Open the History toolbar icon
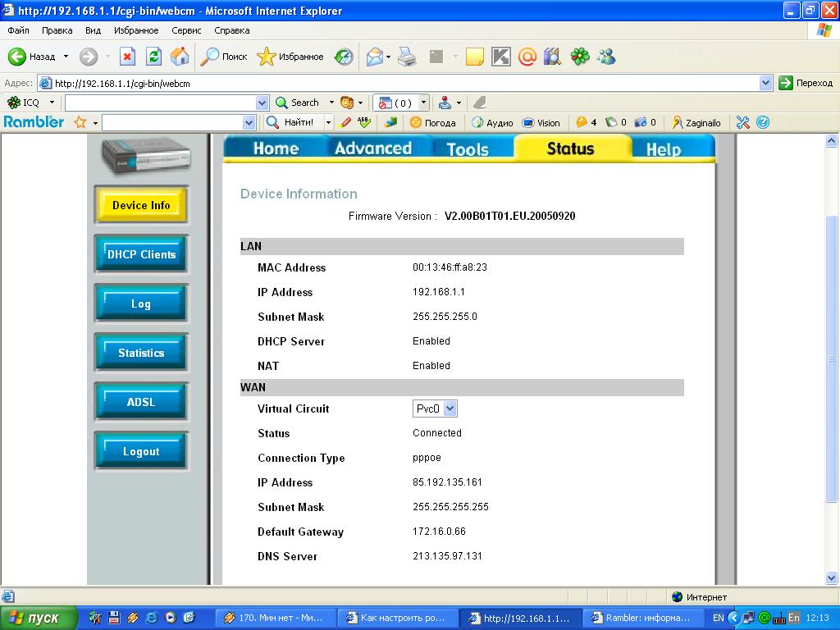This screenshot has height=630, width=840. 344,57
